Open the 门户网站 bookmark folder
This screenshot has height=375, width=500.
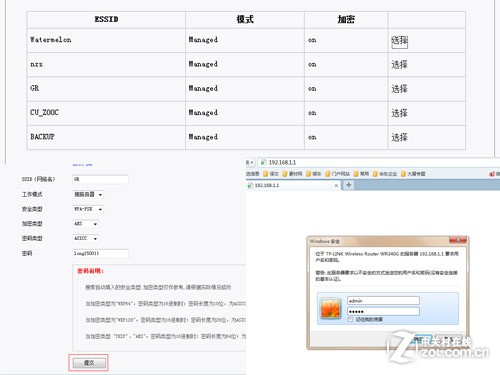337,174
